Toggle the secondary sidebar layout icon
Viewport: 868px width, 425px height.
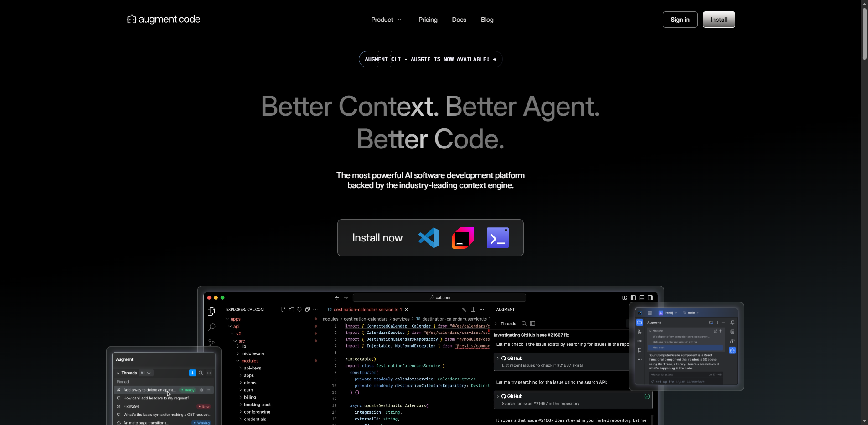pyautogui.click(x=651, y=297)
